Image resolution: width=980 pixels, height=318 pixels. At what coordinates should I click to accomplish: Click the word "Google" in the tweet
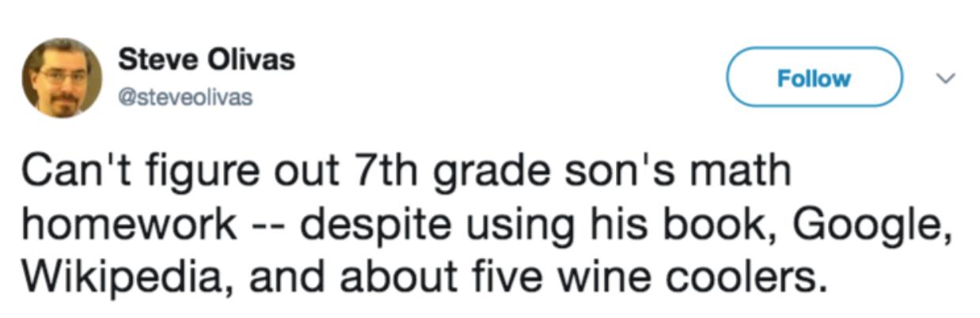tap(867, 225)
